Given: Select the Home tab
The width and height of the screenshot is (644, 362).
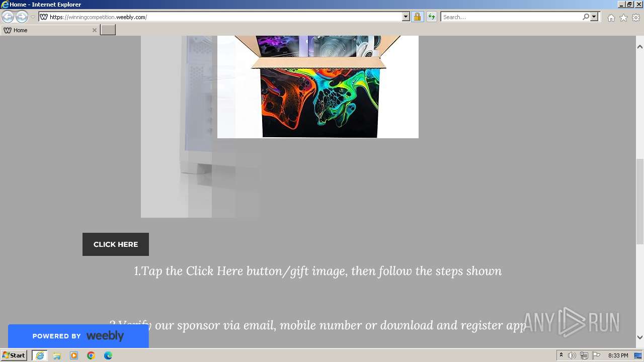Looking at the screenshot, I should point(49,30).
